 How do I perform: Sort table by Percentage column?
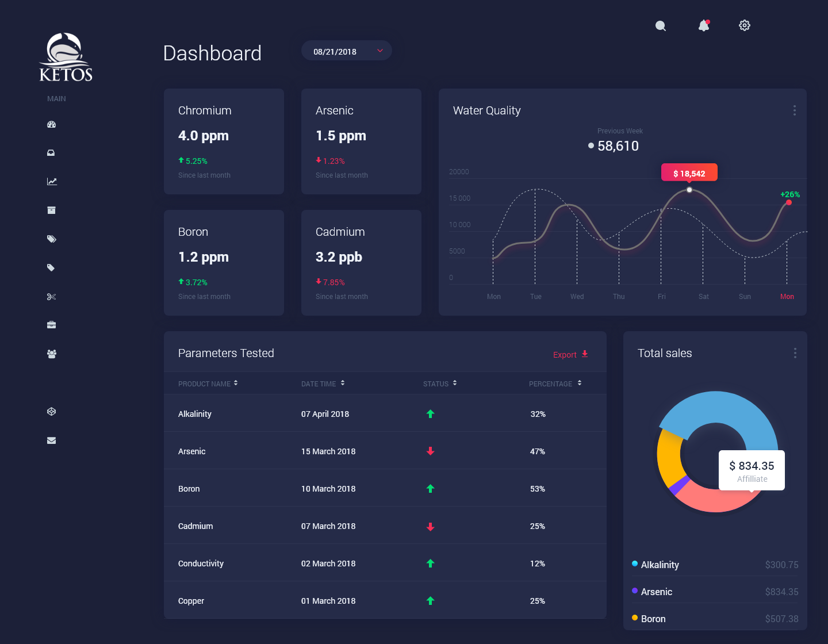(555, 384)
